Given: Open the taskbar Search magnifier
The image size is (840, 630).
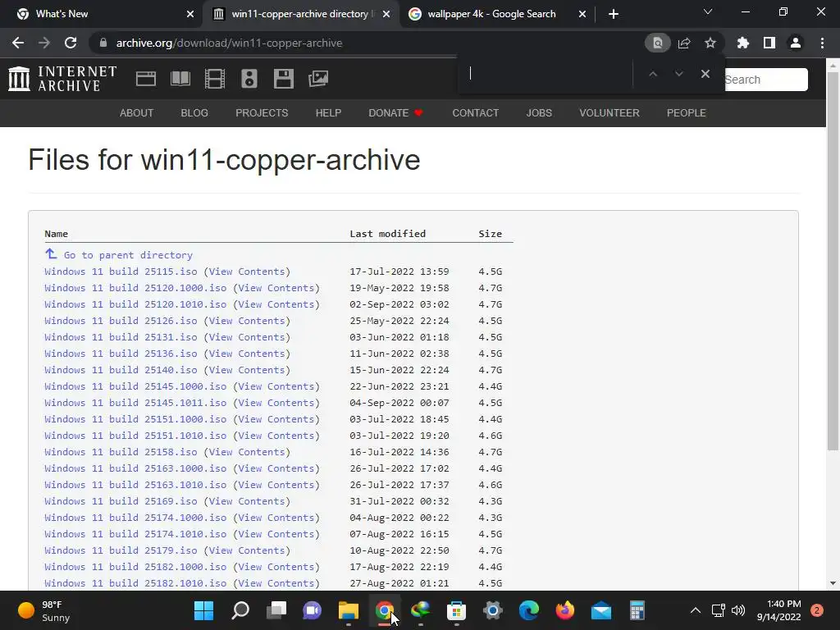Looking at the screenshot, I should [x=240, y=610].
